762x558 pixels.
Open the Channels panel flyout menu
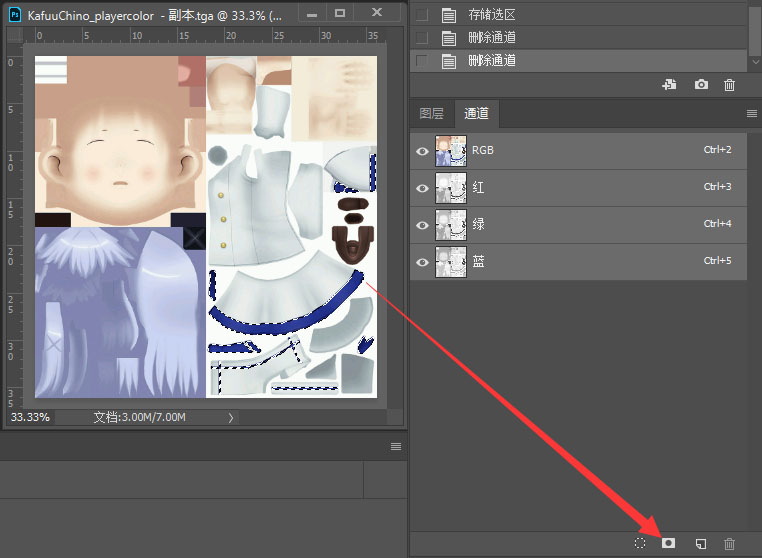click(751, 114)
